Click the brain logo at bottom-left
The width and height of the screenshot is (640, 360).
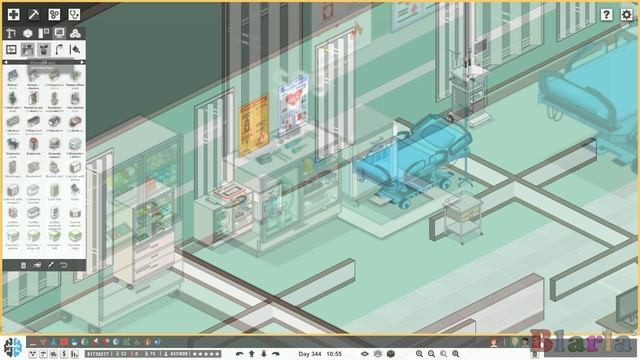(13, 347)
